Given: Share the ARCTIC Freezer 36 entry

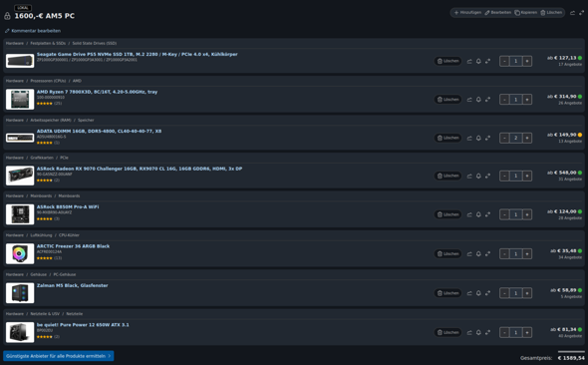Looking at the screenshot, I should coord(469,254).
